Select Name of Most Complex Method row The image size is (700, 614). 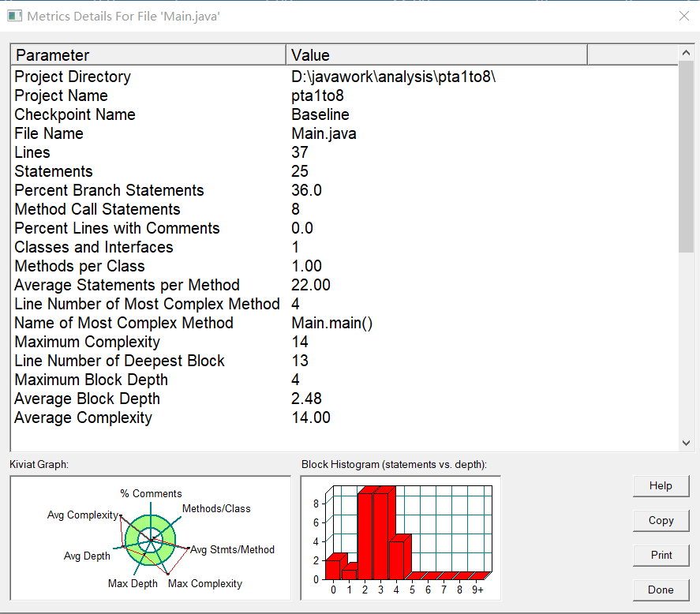click(344, 323)
